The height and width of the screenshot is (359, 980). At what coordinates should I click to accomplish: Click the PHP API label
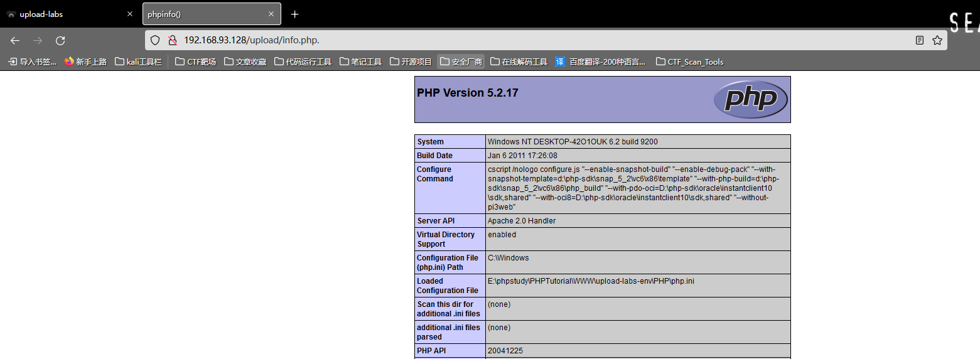[x=431, y=351]
